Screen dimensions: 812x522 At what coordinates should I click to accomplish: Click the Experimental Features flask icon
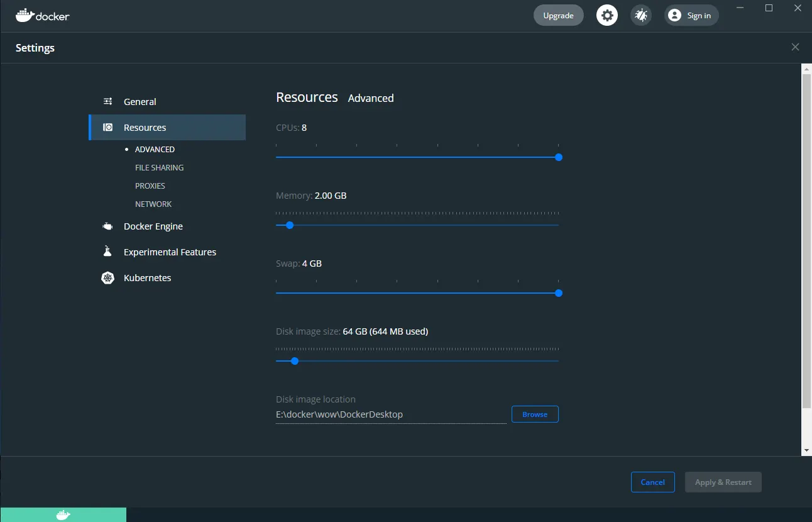[107, 251]
